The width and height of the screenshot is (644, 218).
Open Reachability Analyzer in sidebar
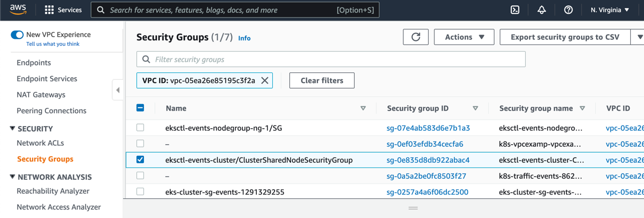tap(53, 191)
